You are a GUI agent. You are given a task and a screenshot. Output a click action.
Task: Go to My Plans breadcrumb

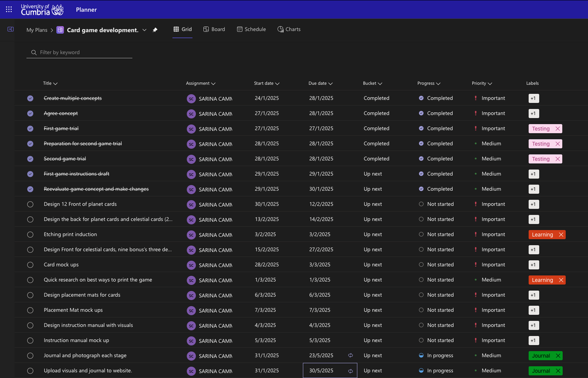[x=37, y=30]
